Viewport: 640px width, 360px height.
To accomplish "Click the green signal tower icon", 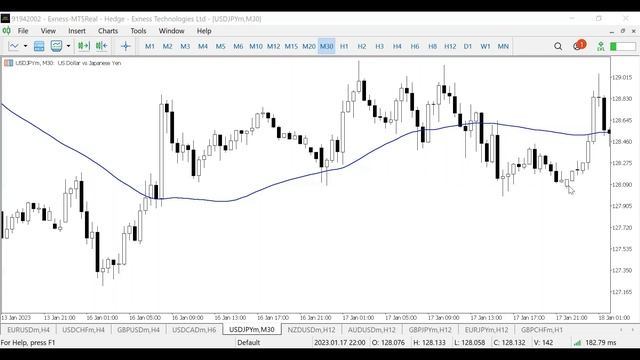I will 601,46.
